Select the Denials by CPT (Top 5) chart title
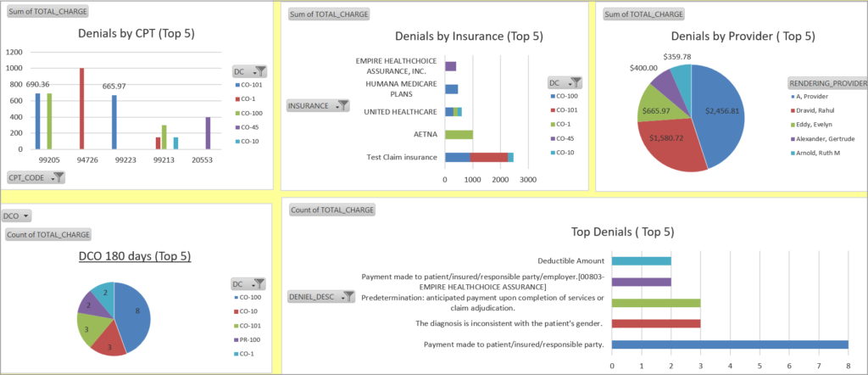The width and height of the screenshot is (868, 375). (138, 35)
